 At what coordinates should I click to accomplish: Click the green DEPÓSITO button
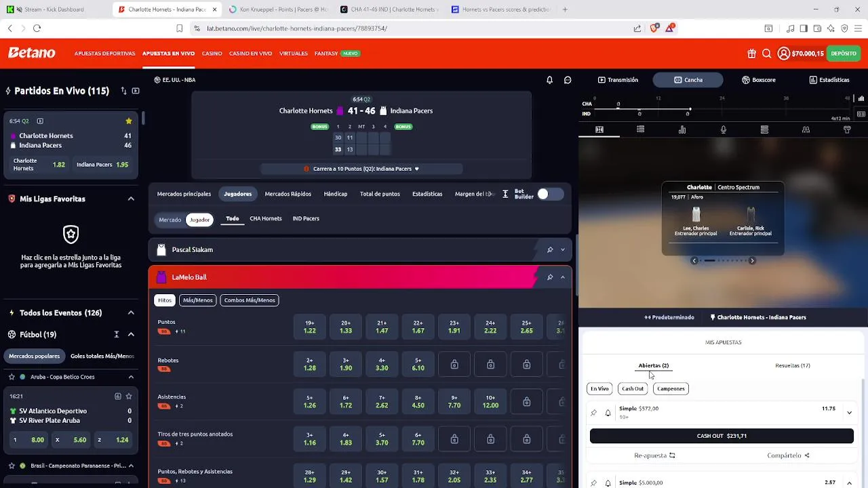pos(844,54)
